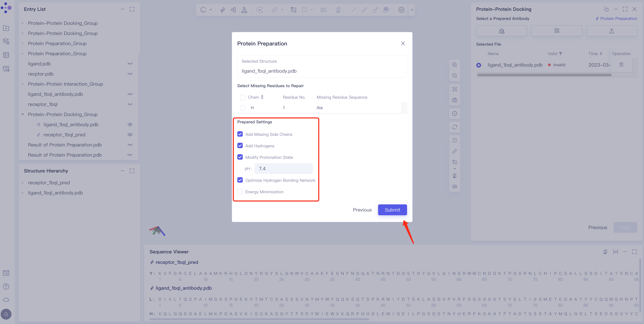Expand the Protein–Protein Interaction_Group entry
This screenshot has width=644, height=324.
point(22,84)
